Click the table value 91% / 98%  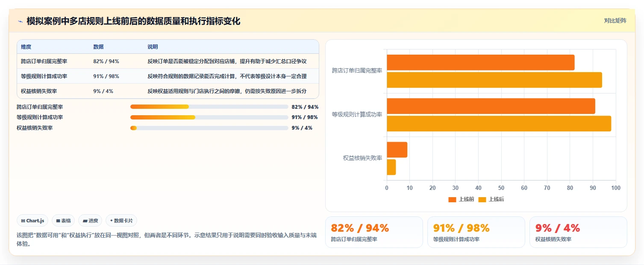[x=106, y=76]
